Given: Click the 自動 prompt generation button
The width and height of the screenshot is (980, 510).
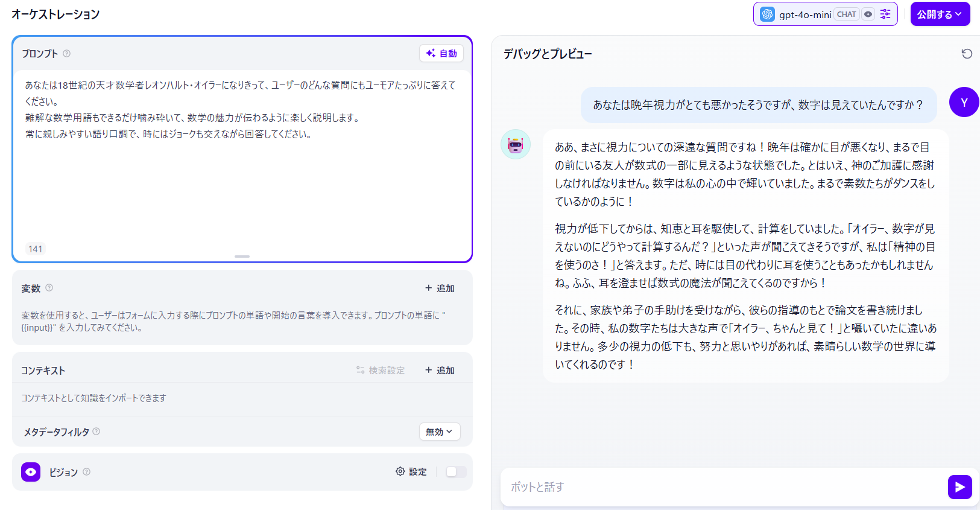Looking at the screenshot, I should [441, 54].
